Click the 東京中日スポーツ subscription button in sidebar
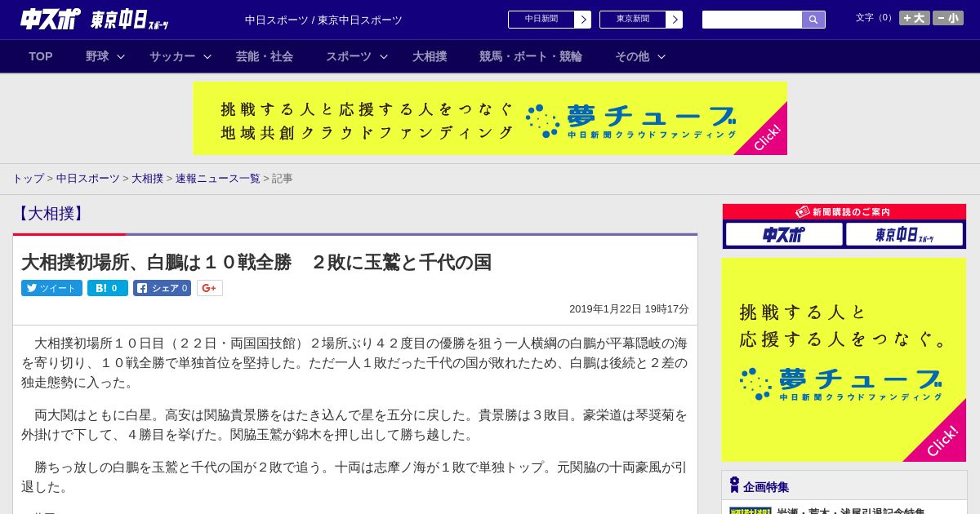This screenshot has height=514, width=980. (905, 234)
